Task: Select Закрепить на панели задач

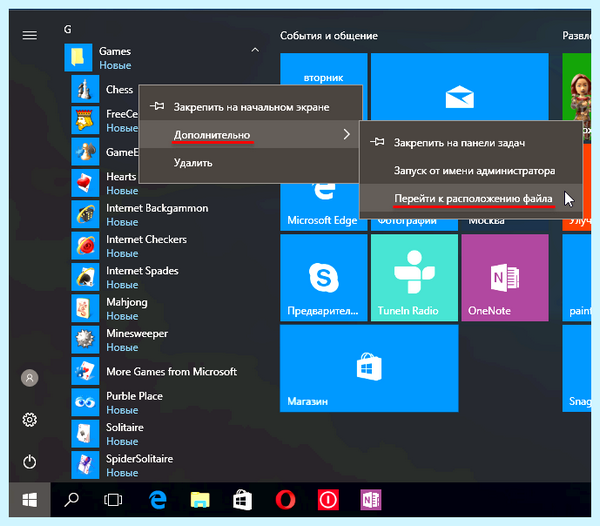Action: pos(471,143)
